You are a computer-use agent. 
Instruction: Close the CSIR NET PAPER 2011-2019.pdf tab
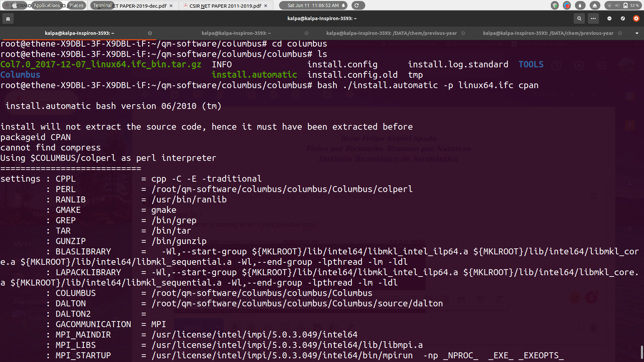(x=266, y=6)
